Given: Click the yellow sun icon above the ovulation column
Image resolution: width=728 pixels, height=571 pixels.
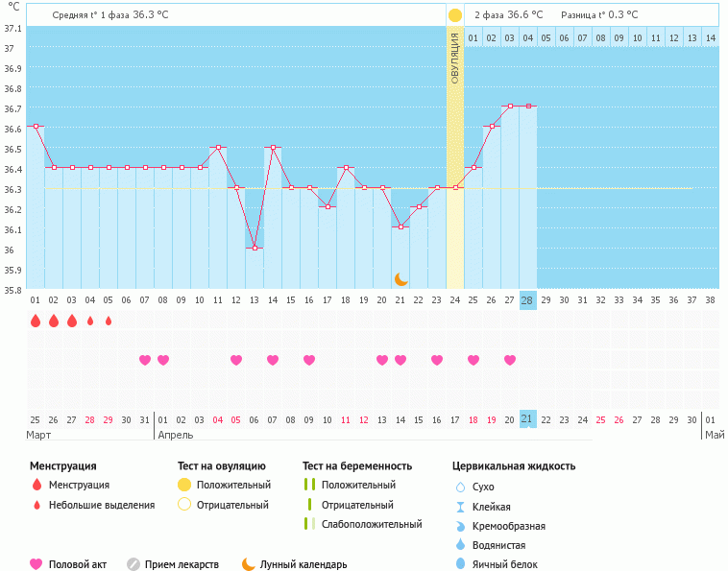Looking at the screenshot, I should point(455,15).
